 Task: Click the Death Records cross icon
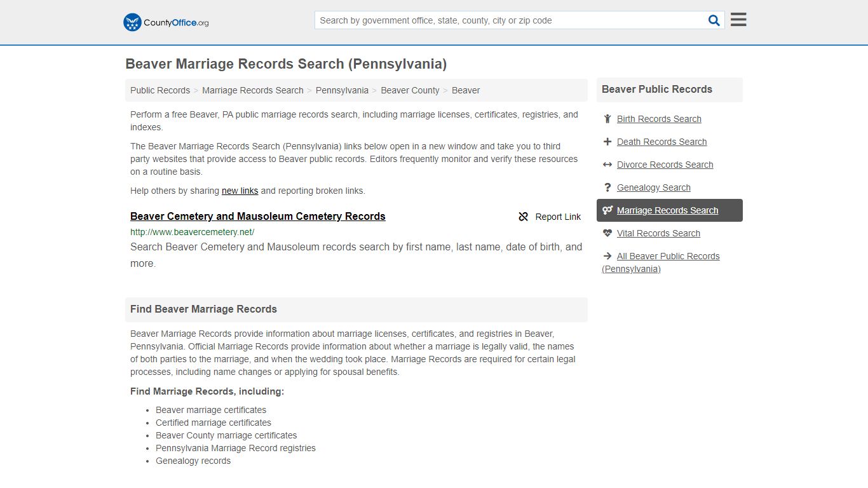point(607,142)
